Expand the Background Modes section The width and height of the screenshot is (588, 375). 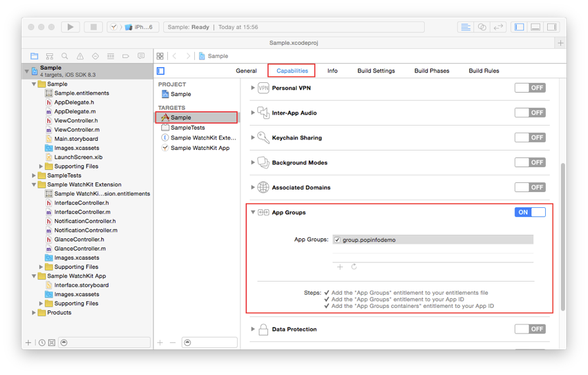pos(253,162)
